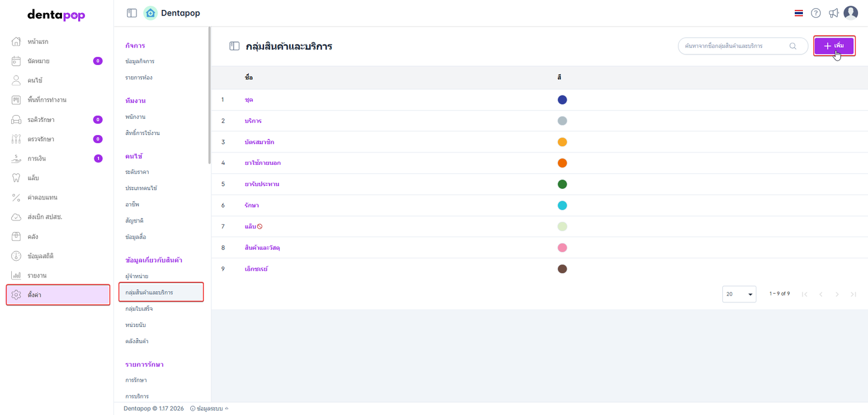868x415 pixels.
Task: Click the home icon beside หน้าแรก
Action: (x=17, y=41)
